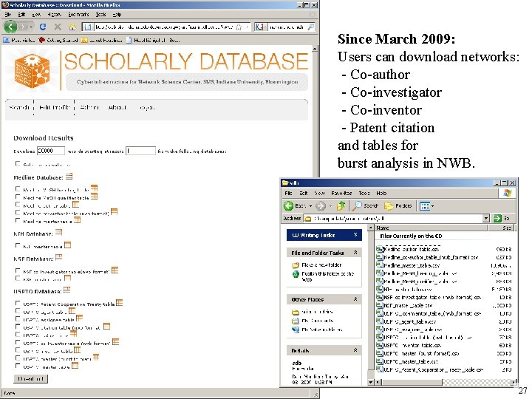
Task: Open the Explorer Back button history dropdown
Action: pyautogui.click(x=310, y=206)
